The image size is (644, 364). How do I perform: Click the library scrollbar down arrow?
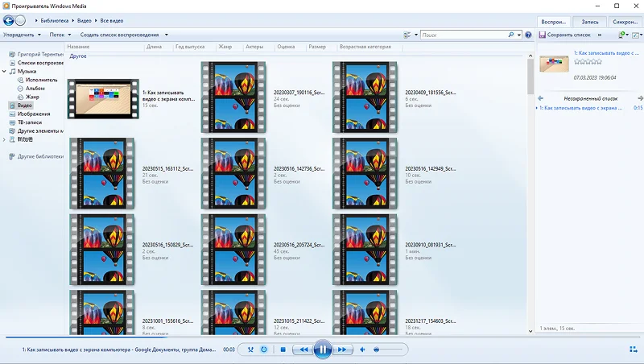(530, 331)
